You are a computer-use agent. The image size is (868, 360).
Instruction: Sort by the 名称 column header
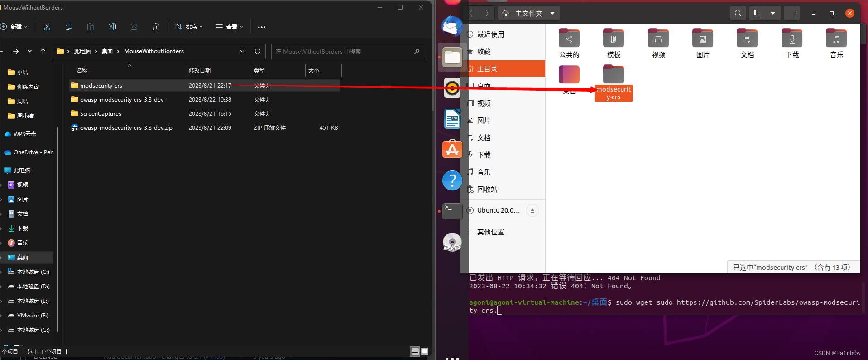82,70
